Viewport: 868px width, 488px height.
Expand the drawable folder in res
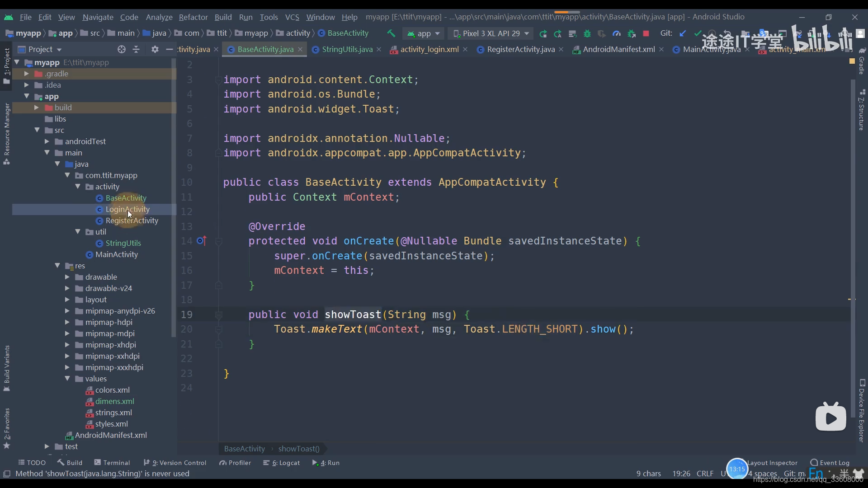pos(67,277)
